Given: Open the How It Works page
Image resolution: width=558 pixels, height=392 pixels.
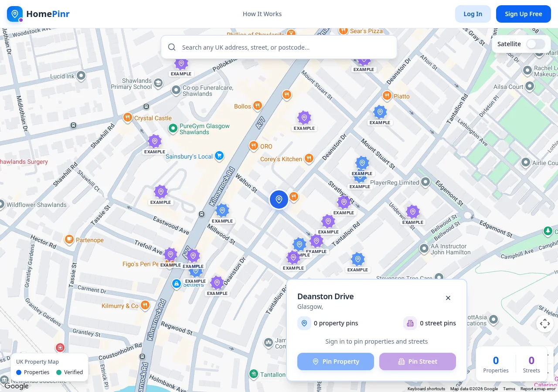Looking at the screenshot, I should [262, 14].
